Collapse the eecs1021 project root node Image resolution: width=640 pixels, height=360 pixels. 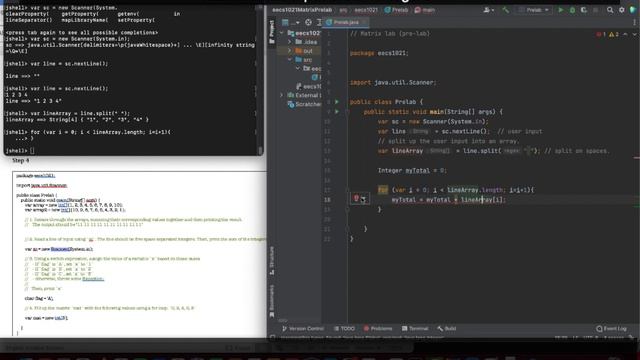click(x=281, y=33)
